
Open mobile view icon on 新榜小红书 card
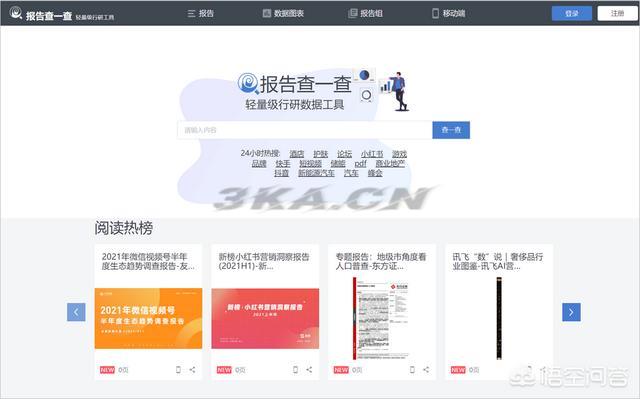click(295, 370)
